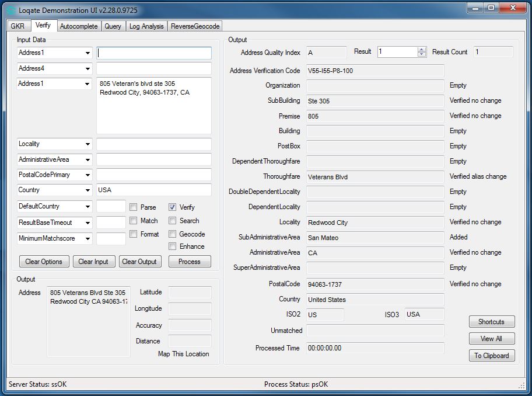Image resolution: width=532 pixels, height=396 pixels.
Task: Open the Country field selector dropdown
Action: [87, 190]
